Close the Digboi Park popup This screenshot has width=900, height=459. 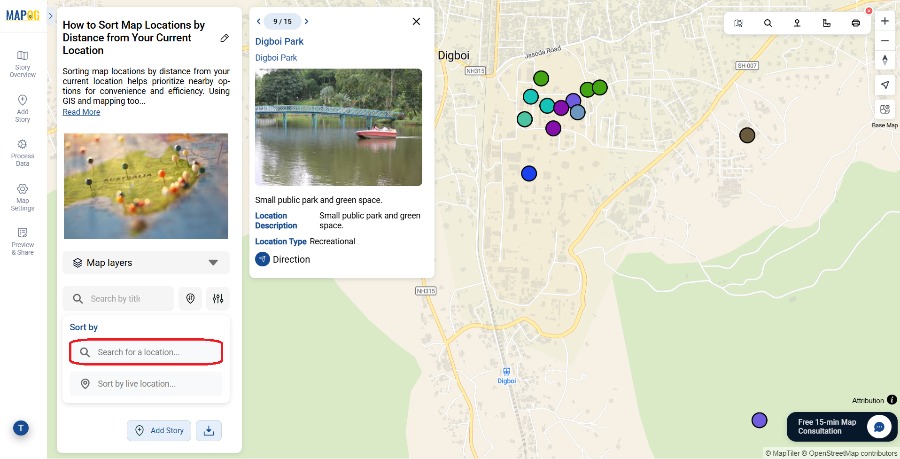tap(416, 21)
